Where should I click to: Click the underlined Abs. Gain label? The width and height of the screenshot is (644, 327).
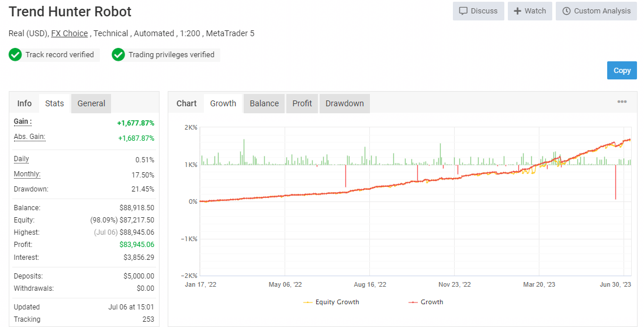30,137
